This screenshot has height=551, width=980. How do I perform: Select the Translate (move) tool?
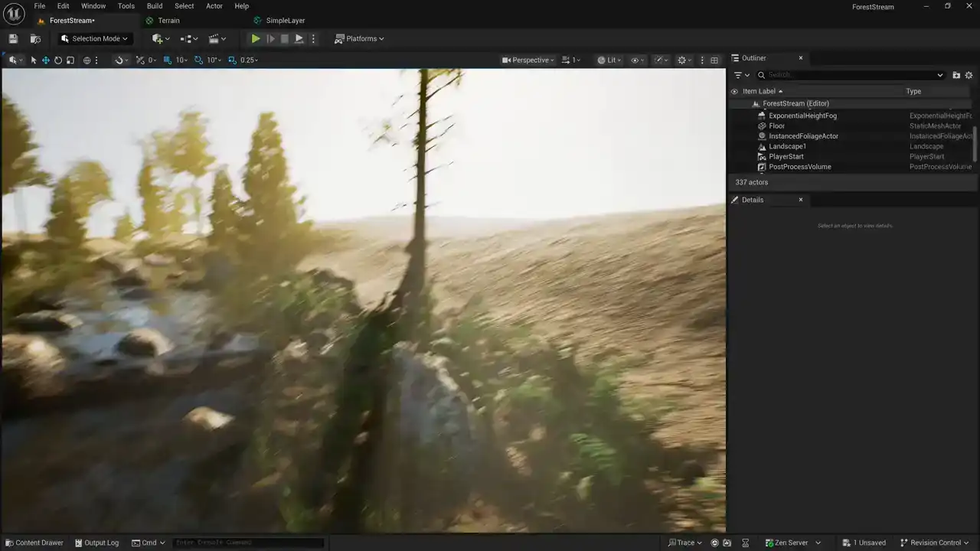point(45,60)
